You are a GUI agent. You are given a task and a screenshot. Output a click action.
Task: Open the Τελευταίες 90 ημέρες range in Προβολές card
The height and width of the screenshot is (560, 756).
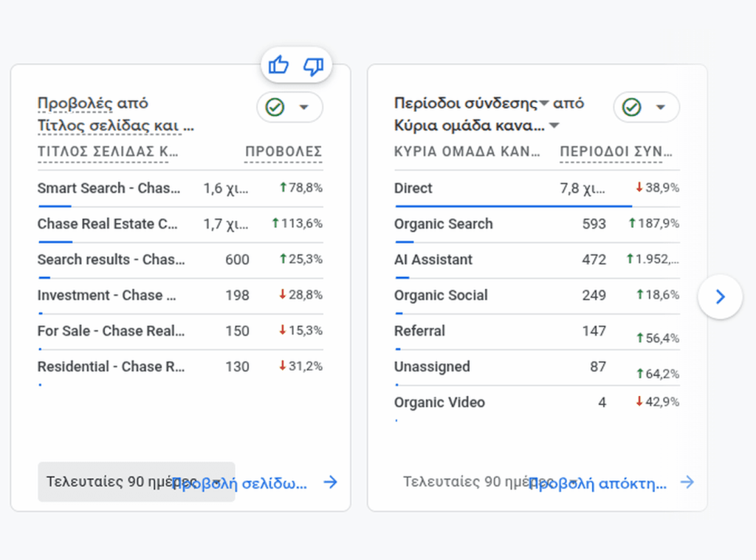click(x=137, y=482)
